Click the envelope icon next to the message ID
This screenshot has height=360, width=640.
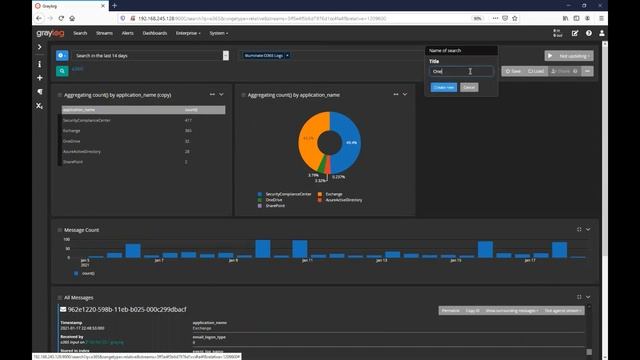click(x=63, y=309)
